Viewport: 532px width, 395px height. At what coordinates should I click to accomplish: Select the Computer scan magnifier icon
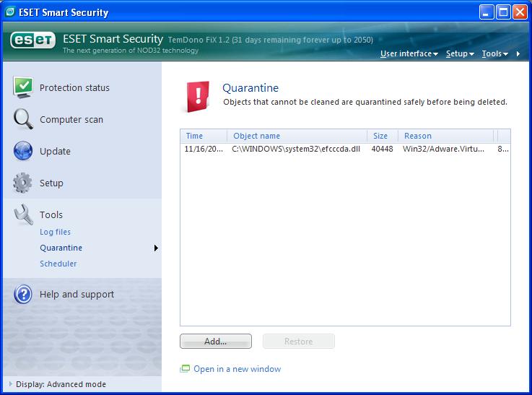click(x=23, y=119)
